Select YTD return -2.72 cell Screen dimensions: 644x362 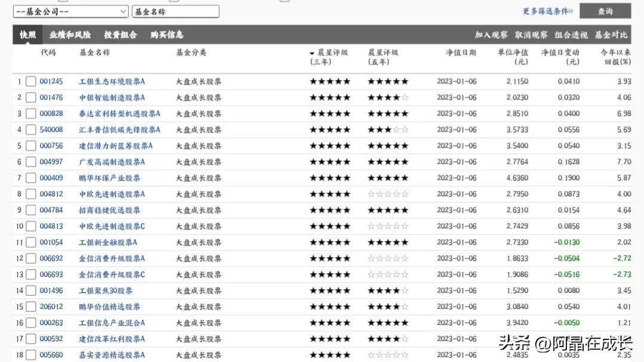[622, 258]
